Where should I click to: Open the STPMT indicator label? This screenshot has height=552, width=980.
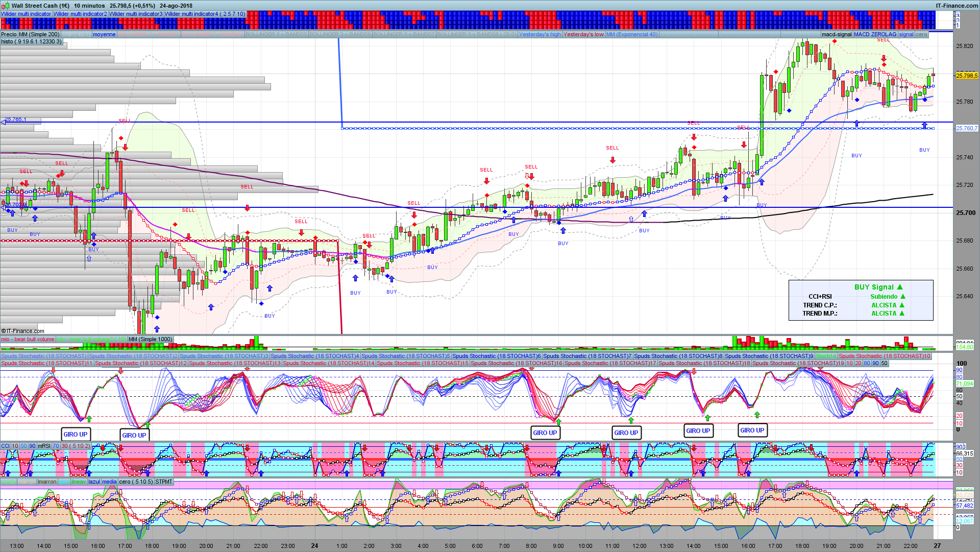164,482
